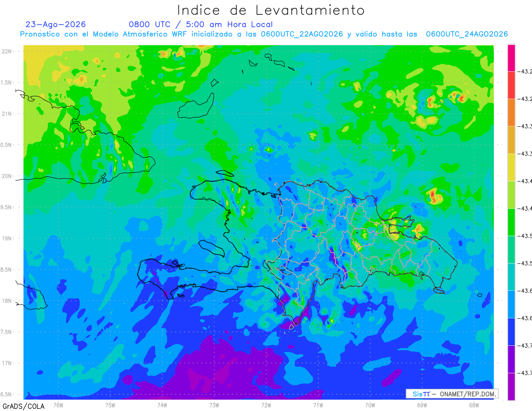532x411 pixels.
Task: Pick the orange swatch in the color scale
Action: coord(511,112)
